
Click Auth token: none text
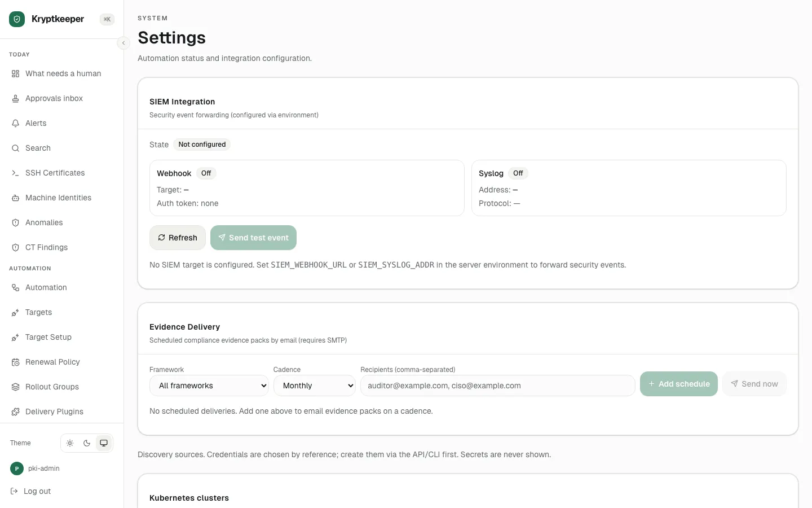click(187, 203)
